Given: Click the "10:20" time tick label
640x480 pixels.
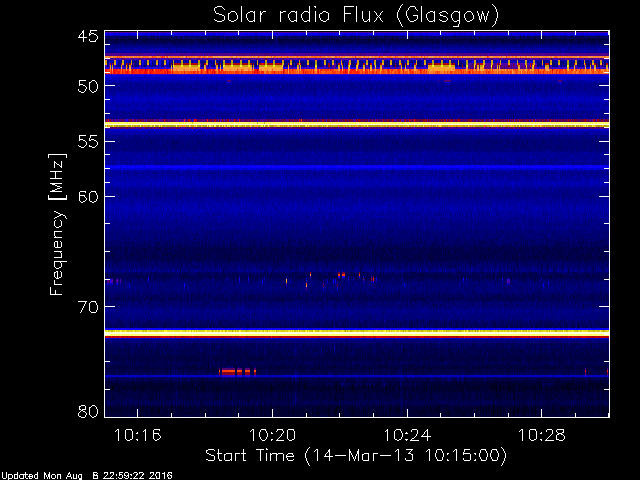Looking at the screenshot, I should point(272,435).
